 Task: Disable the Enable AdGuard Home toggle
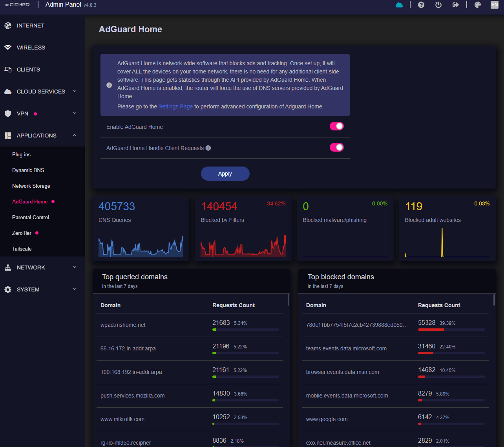336,126
